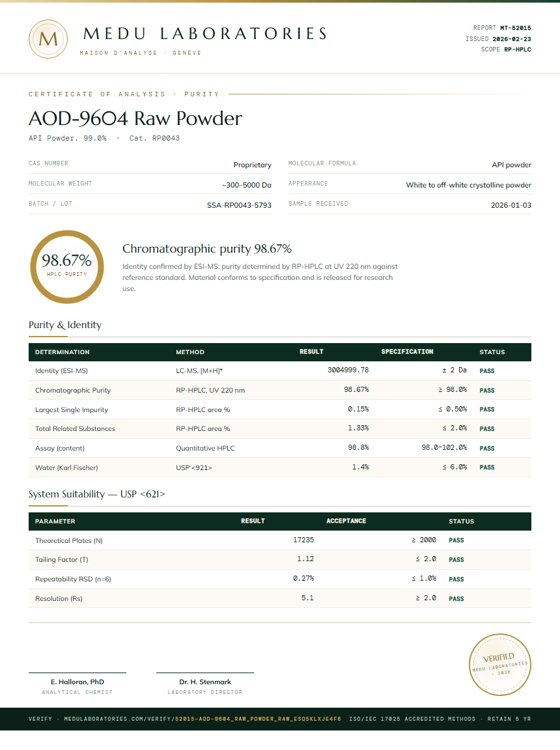
Task: Select the specification ≥ 98.0%
Action: click(453, 390)
